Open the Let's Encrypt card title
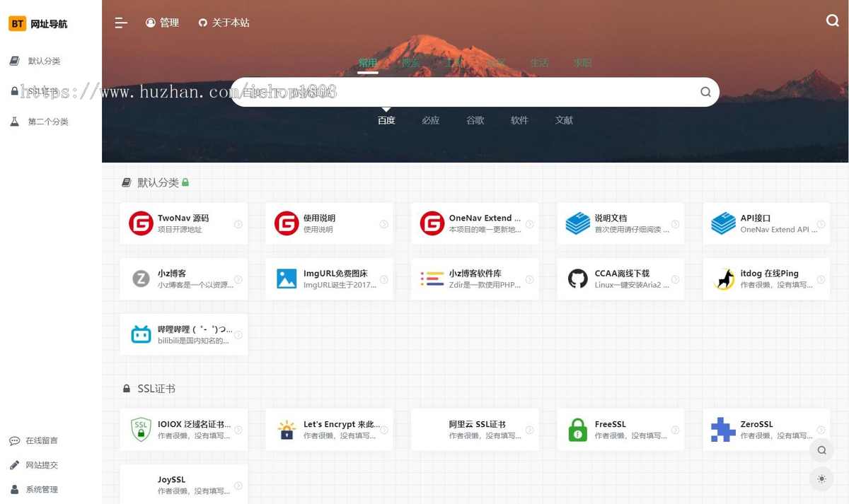The image size is (849, 504). pyautogui.click(x=341, y=424)
